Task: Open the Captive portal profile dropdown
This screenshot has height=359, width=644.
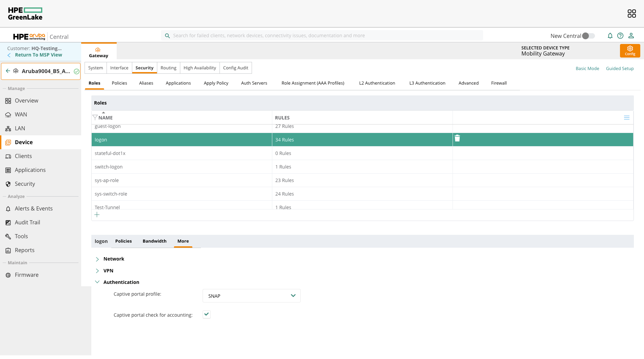Action: point(251,296)
